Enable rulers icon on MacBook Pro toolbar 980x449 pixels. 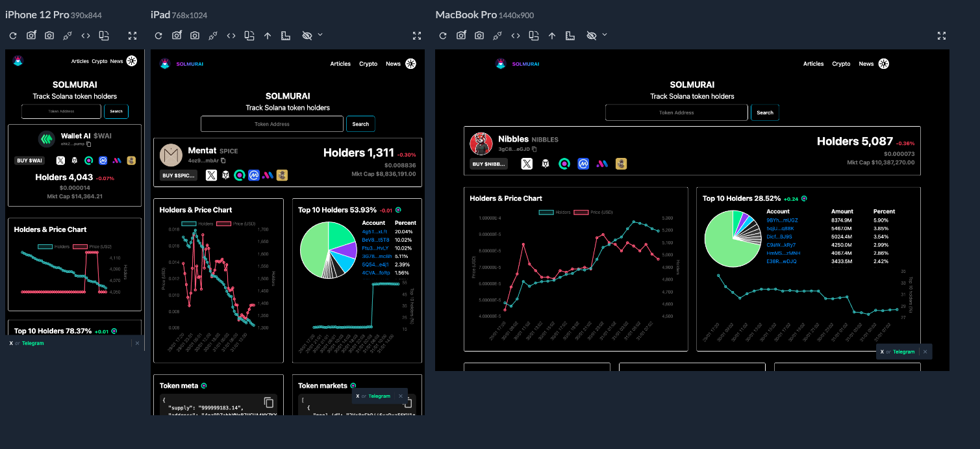[x=570, y=36]
